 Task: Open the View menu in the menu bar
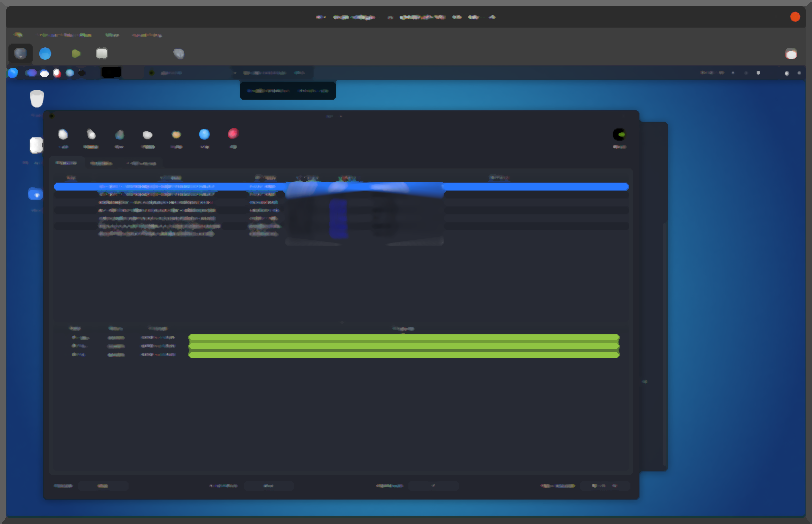pyautogui.click(x=112, y=34)
